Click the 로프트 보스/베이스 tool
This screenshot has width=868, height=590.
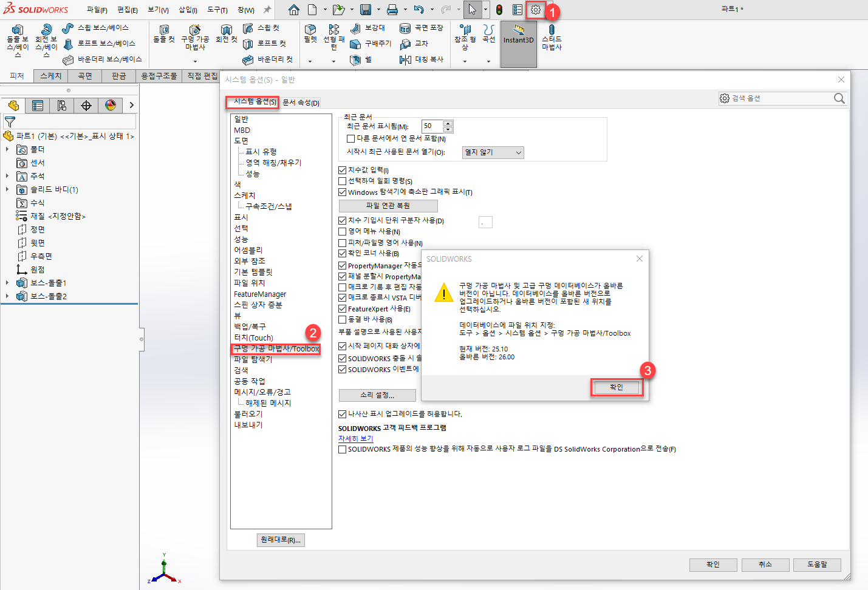point(98,44)
